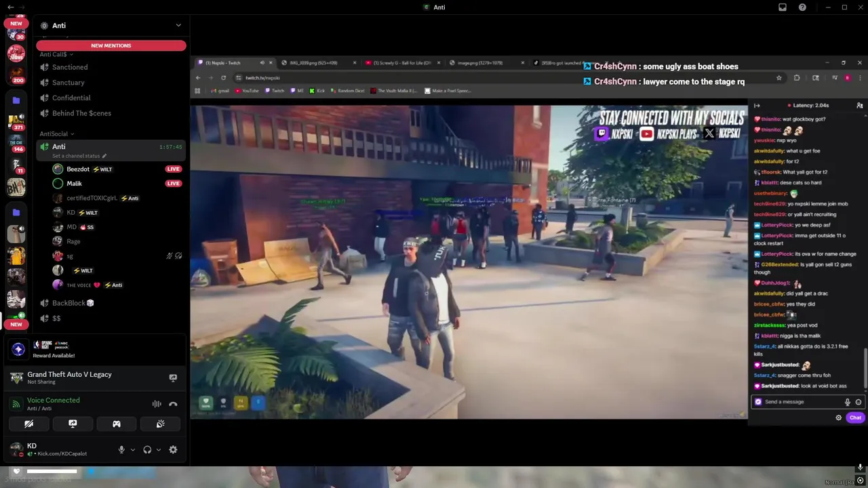Collapse the AntiSocial category

[x=57, y=134]
